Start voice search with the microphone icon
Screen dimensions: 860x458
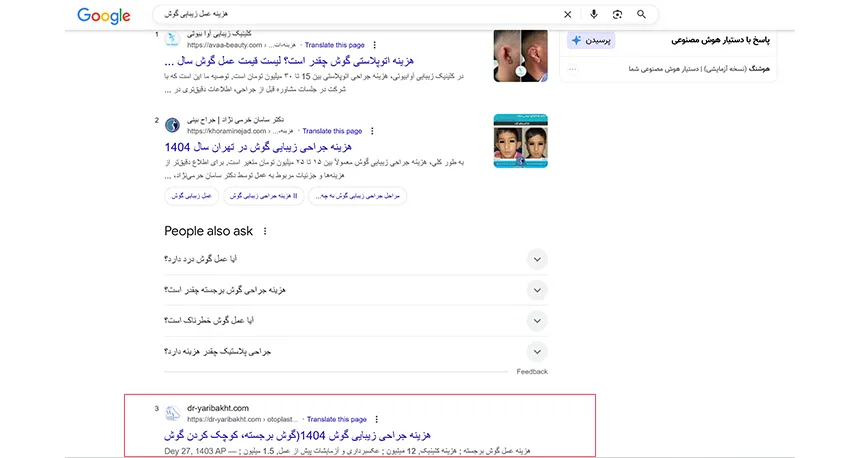coord(594,15)
